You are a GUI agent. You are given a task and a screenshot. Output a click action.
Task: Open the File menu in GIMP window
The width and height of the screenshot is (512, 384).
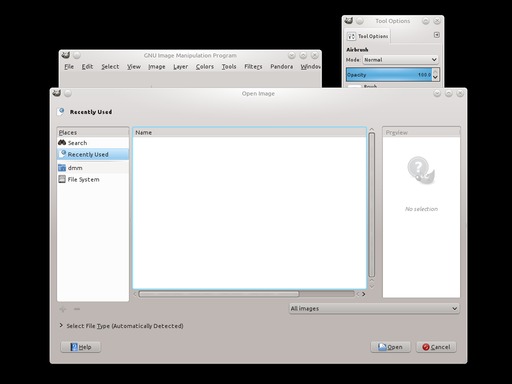tap(69, 67)
